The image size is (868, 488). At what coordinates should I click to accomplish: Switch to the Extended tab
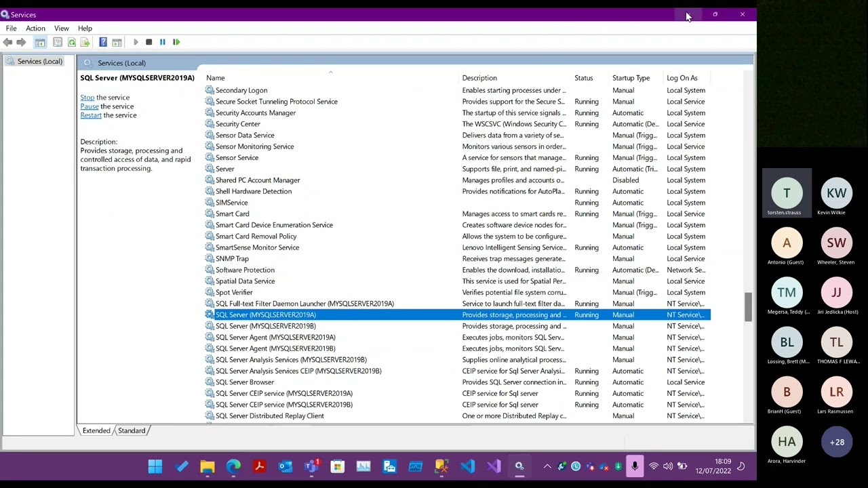96,430
